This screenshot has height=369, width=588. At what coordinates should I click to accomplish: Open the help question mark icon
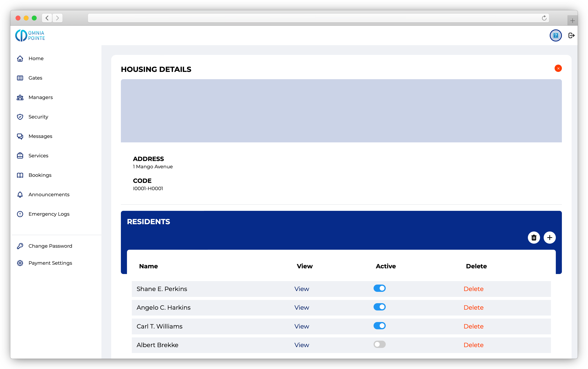556,36
